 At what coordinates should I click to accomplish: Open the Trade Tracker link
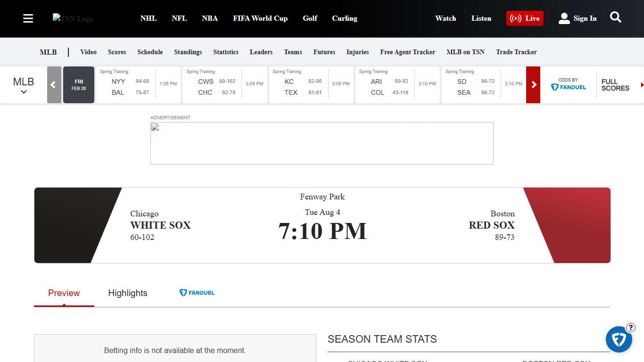point(516,52)
